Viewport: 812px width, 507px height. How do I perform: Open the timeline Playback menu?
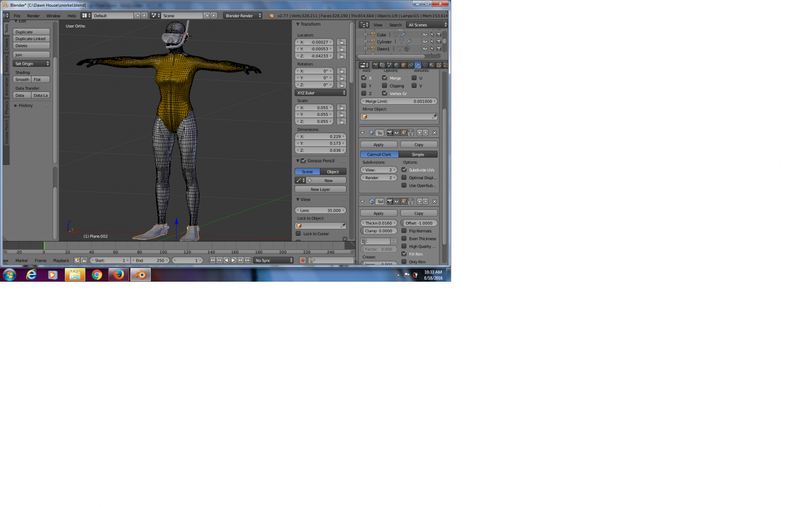pos(61,260)
